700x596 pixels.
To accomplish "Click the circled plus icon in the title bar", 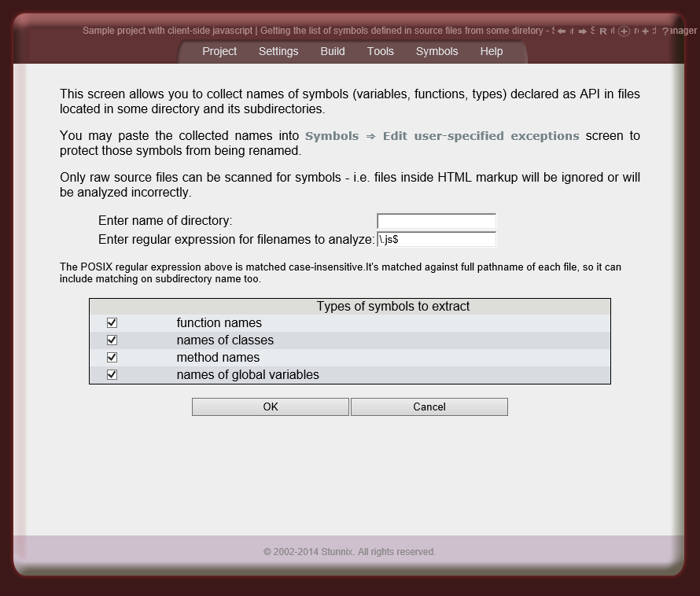I will pyautogui.click(x=624, y=31).
